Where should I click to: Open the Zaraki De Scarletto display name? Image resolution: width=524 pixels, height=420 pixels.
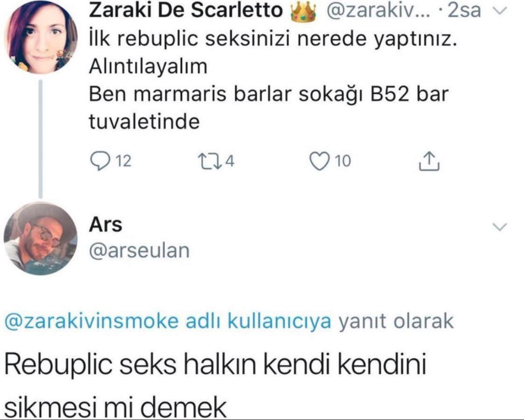[186, 10]
